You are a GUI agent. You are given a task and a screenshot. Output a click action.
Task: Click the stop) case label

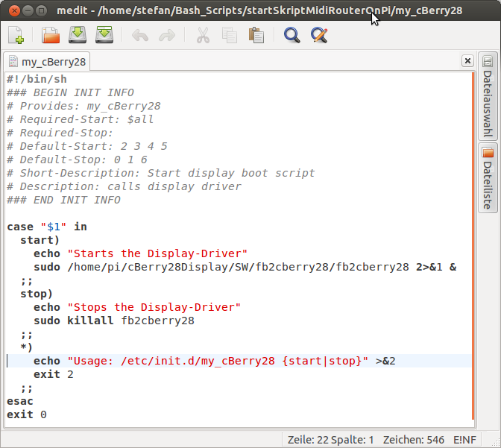point(37,294)
